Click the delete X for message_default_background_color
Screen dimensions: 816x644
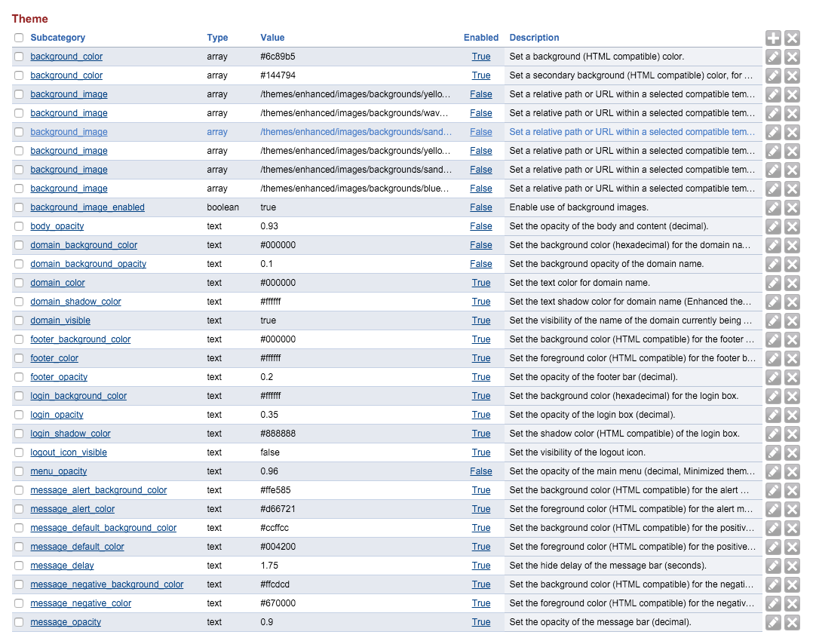[x=792, y=528]
